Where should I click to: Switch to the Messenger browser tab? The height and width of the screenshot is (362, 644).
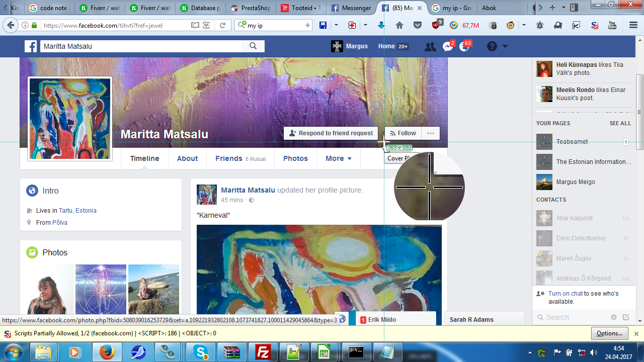pyautogui.click(x=351, y=8)
